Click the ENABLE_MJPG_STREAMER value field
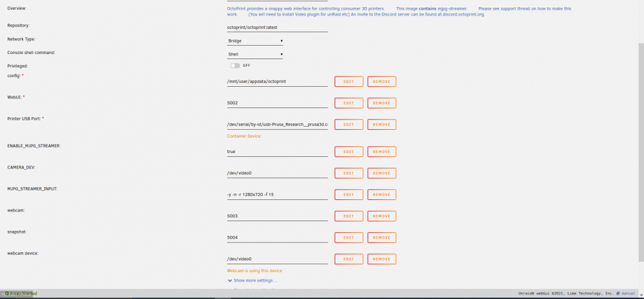Image resolution: width=644 pixels, height=299 pixels. point(277,151)
